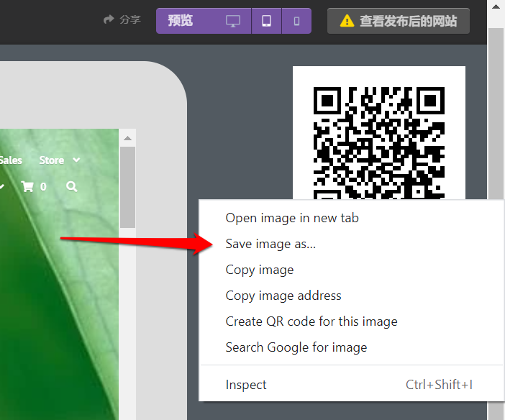Click browser page scroll-up arrow
This screenshot has width=505, height=420.
point(496,6)
